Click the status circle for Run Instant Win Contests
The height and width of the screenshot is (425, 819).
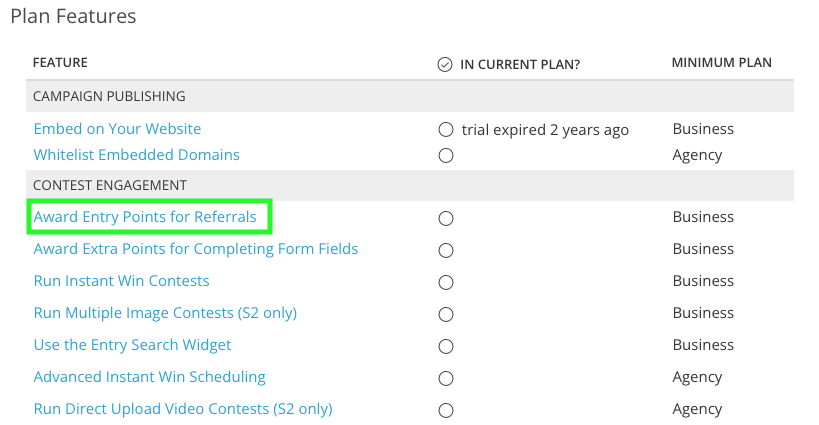(446, 282)
